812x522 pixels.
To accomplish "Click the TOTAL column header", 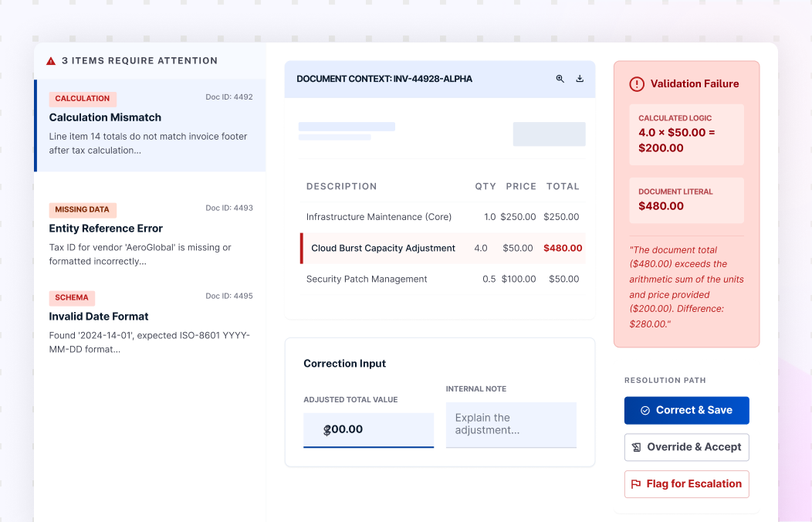I will tap(563, 186).
